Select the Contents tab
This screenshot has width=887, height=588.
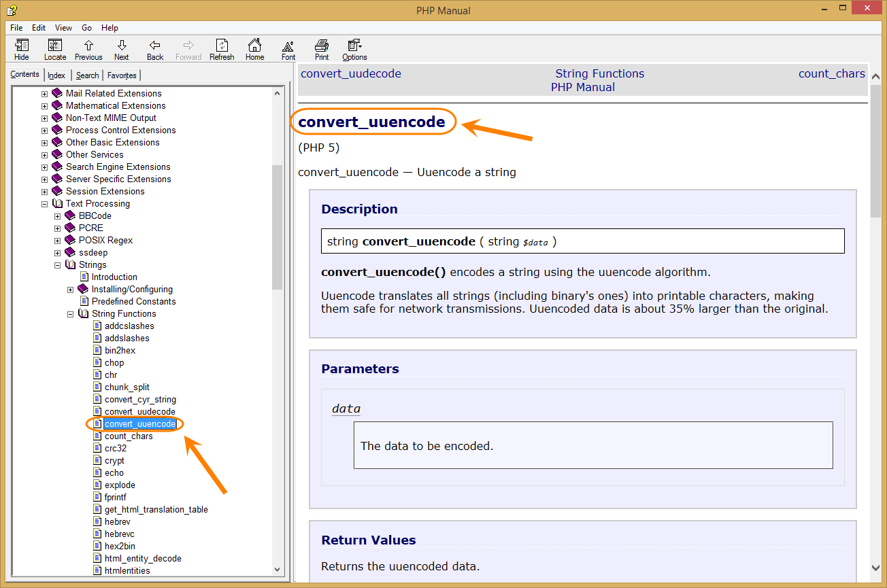(25, 75)
